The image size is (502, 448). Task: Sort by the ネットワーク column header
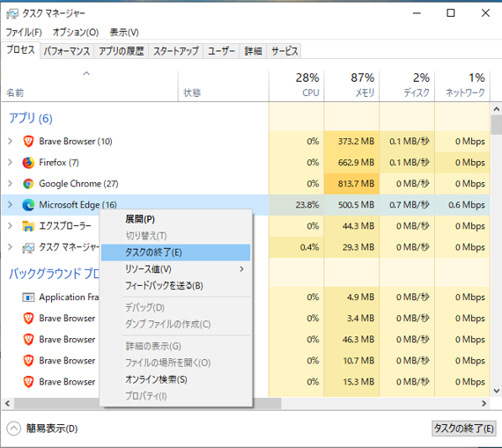pyautogui.click(x=462, y=85)
